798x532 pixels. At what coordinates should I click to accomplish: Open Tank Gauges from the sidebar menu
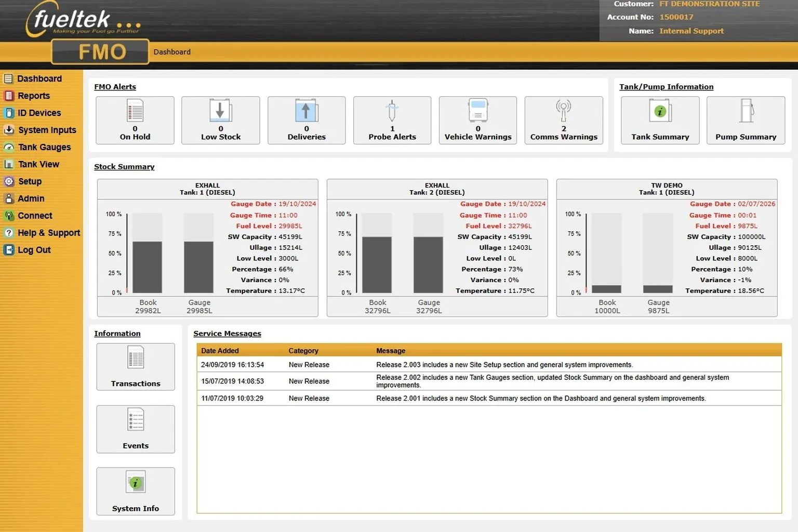point(45,147)
